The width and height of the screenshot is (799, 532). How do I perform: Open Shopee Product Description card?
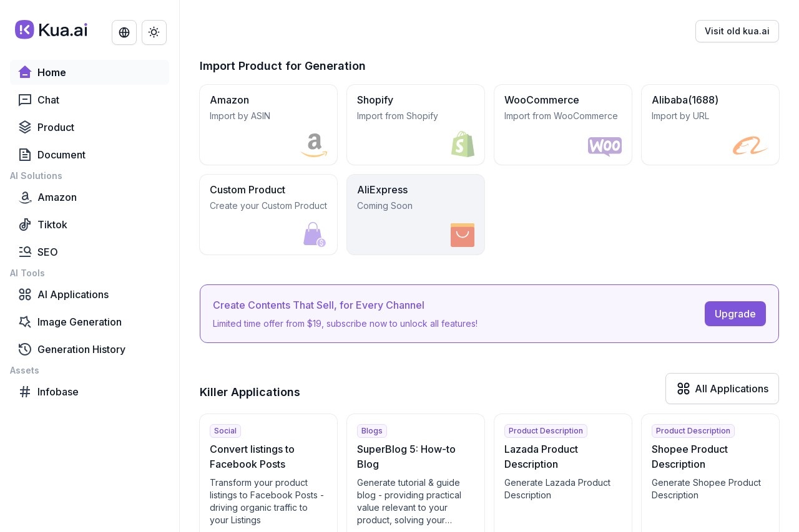click(x=710, y=473)
